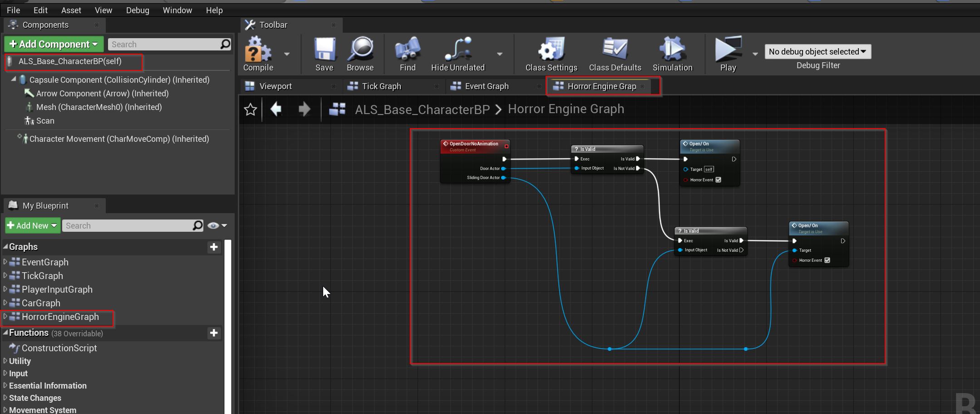
Task: Browse to asset in Content Browser
Action: point(360,54)
